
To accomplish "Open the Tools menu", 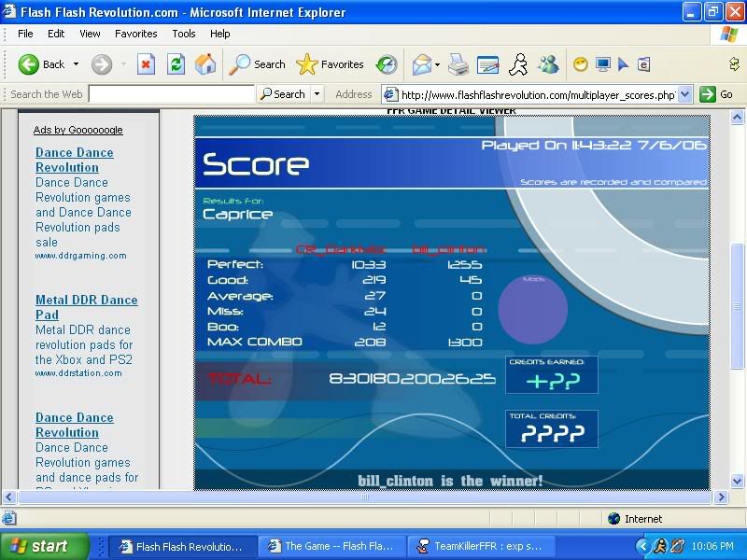I will [184, 34].
